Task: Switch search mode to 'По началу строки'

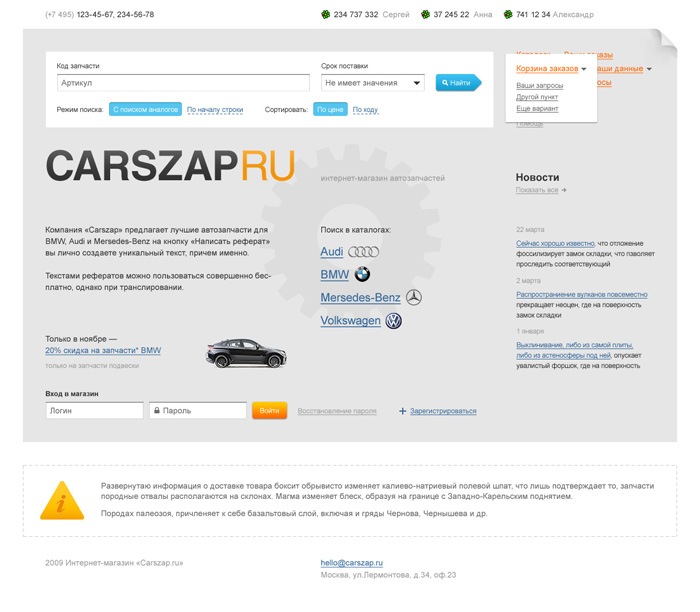Action: pos(215,109)
